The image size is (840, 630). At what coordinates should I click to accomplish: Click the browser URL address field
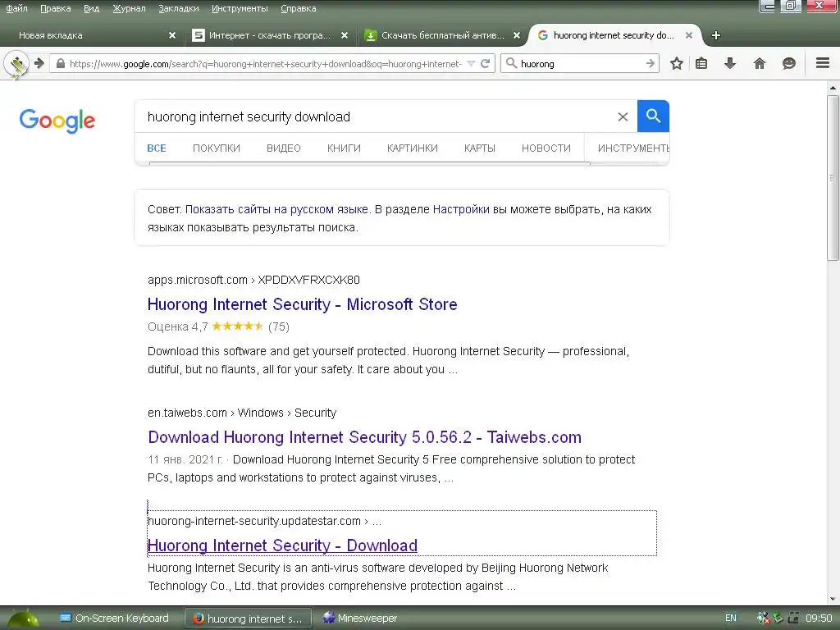(265, 64)
